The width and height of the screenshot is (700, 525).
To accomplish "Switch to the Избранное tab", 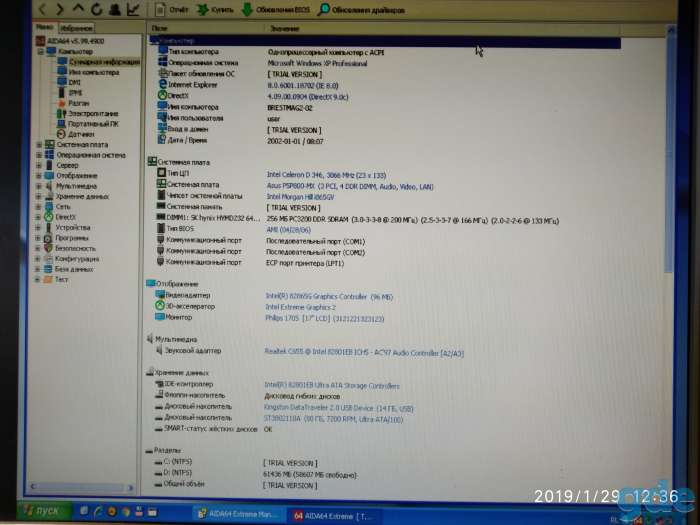I will (x=76, y=28).
